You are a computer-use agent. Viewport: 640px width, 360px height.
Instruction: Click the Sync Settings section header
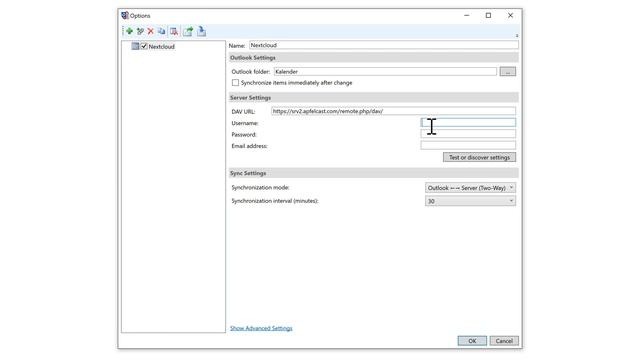[x=373, y=173]
